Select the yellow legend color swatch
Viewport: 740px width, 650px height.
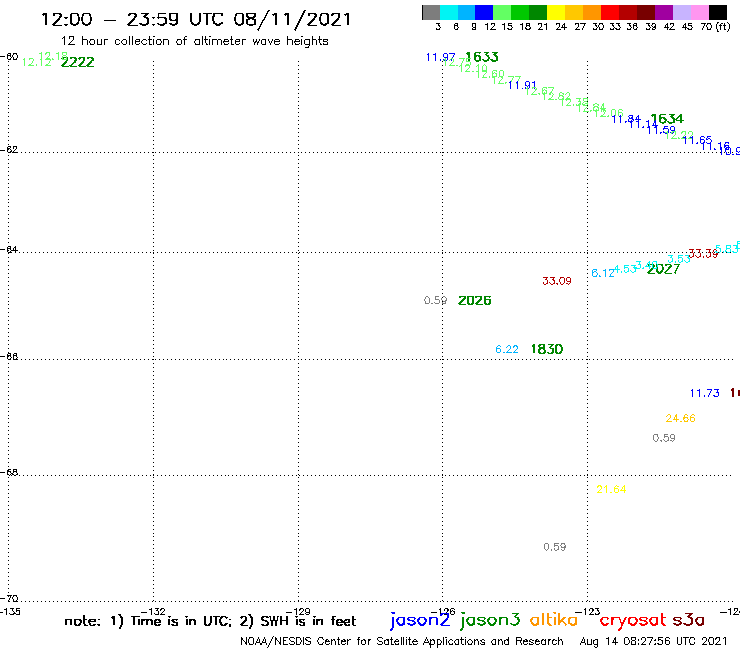click(556, 12)
